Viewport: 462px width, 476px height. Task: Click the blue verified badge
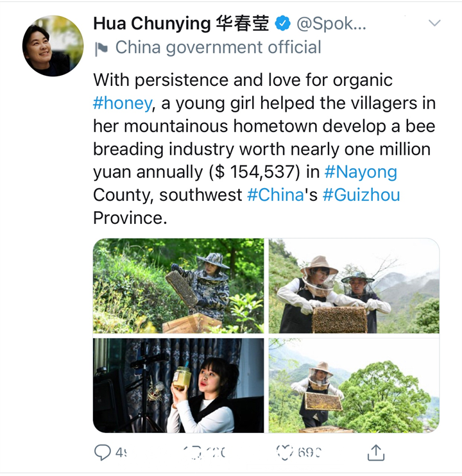[x=282, y=23]
